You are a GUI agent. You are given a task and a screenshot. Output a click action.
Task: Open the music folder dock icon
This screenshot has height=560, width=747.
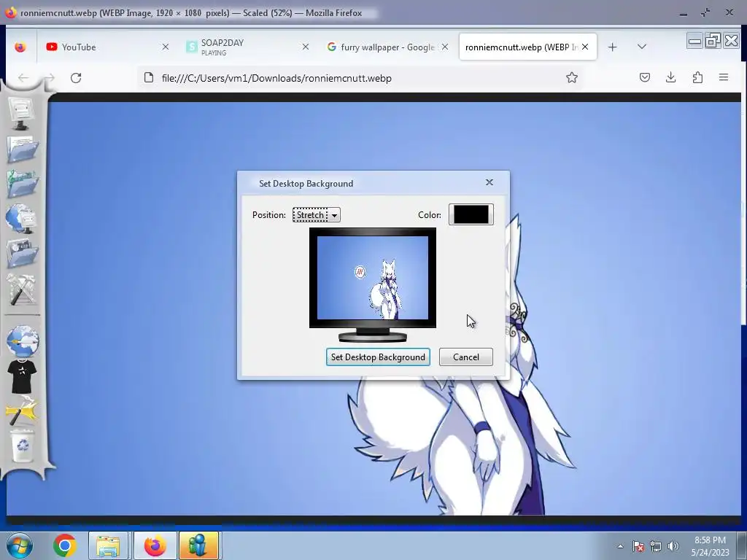(x=22, y=184)
